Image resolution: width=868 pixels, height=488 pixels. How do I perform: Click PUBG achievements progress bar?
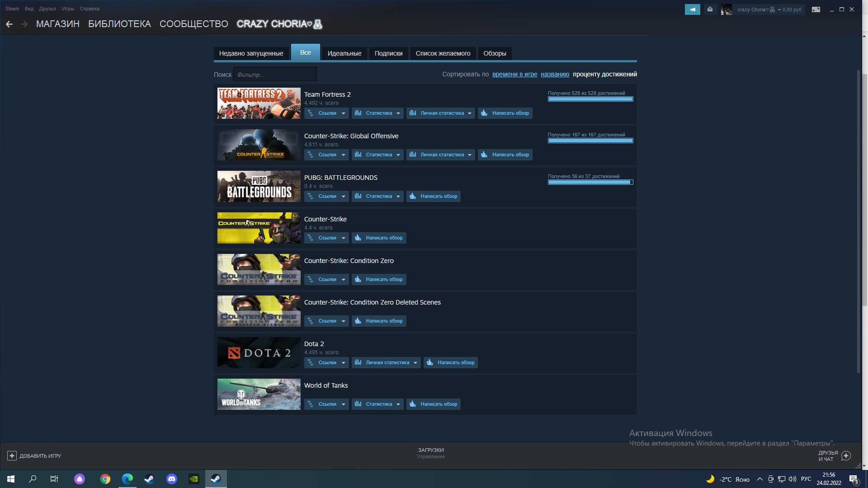click(x=590, y=182)
